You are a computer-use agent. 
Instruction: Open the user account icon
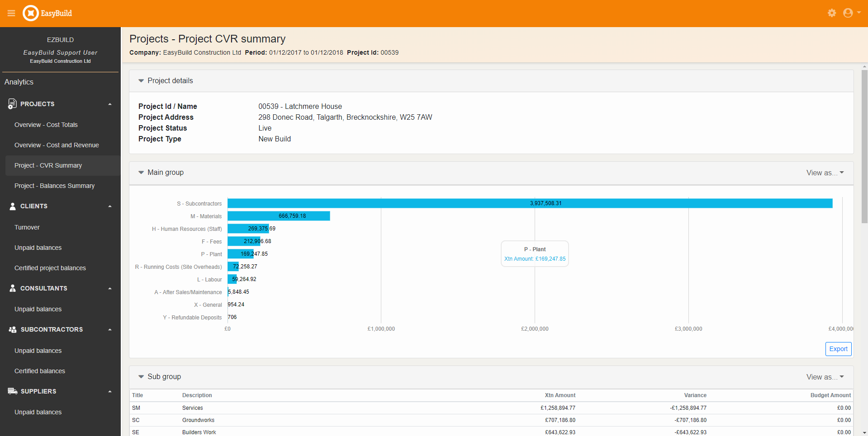848,13
